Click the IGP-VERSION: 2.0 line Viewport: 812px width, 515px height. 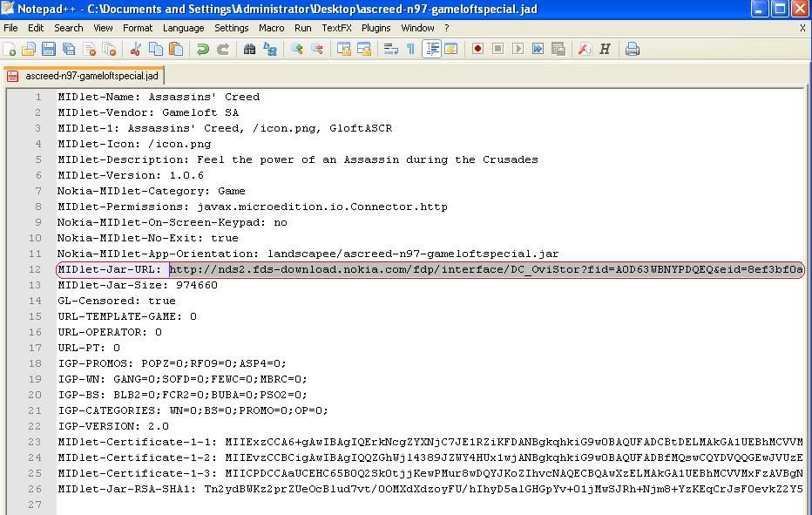(x=113, y=426)
